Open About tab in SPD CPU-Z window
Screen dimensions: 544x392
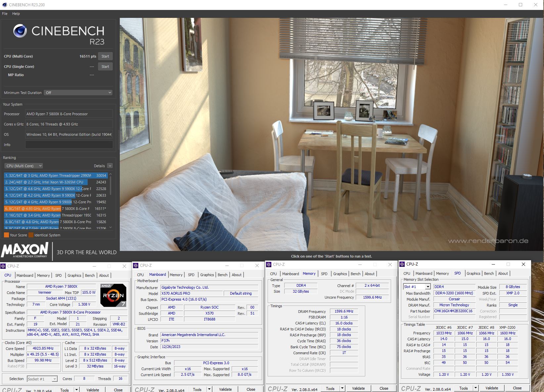click(x=503, y=273)
